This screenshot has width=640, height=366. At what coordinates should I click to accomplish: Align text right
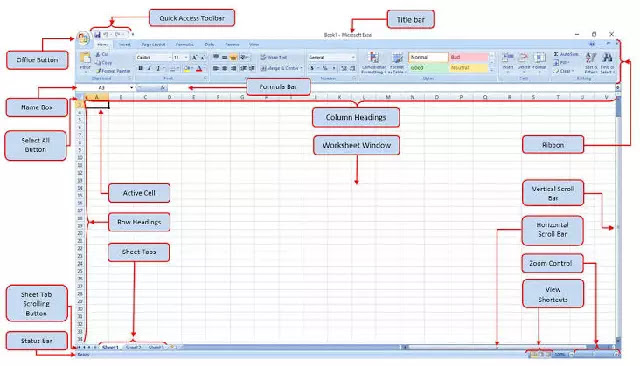(233, 68)
